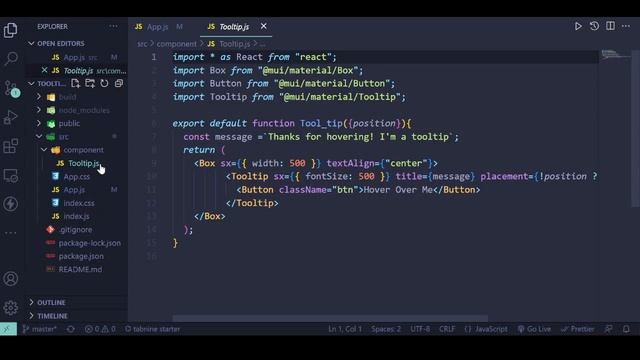640x360 pixels.
Task: Change indentation via Spaces: 2
Action: (x=386, y=329)
